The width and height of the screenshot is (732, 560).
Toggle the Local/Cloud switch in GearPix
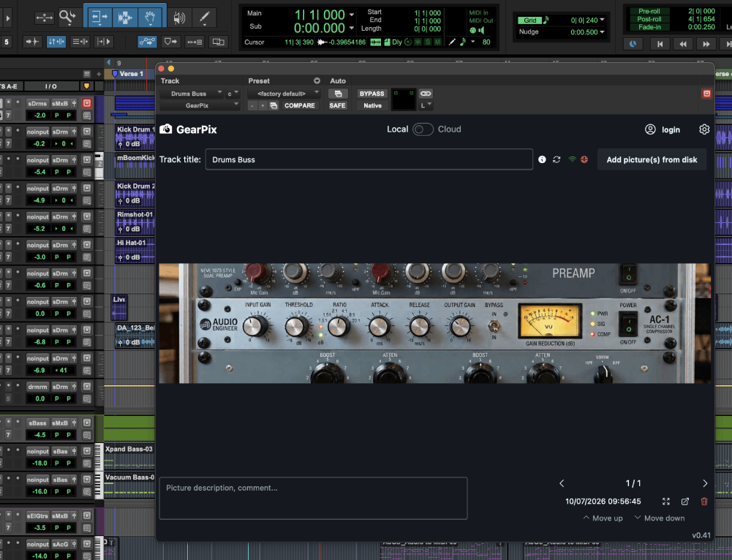point(423,129)
